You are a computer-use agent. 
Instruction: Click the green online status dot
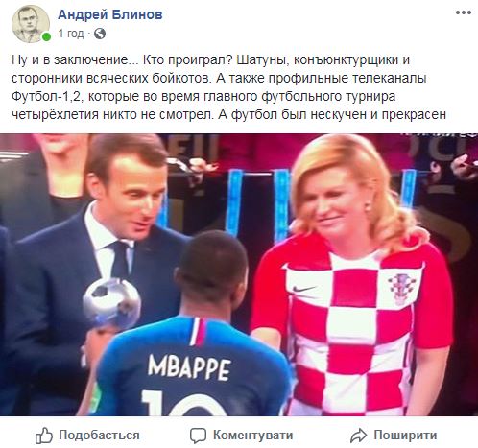point(46,37)
